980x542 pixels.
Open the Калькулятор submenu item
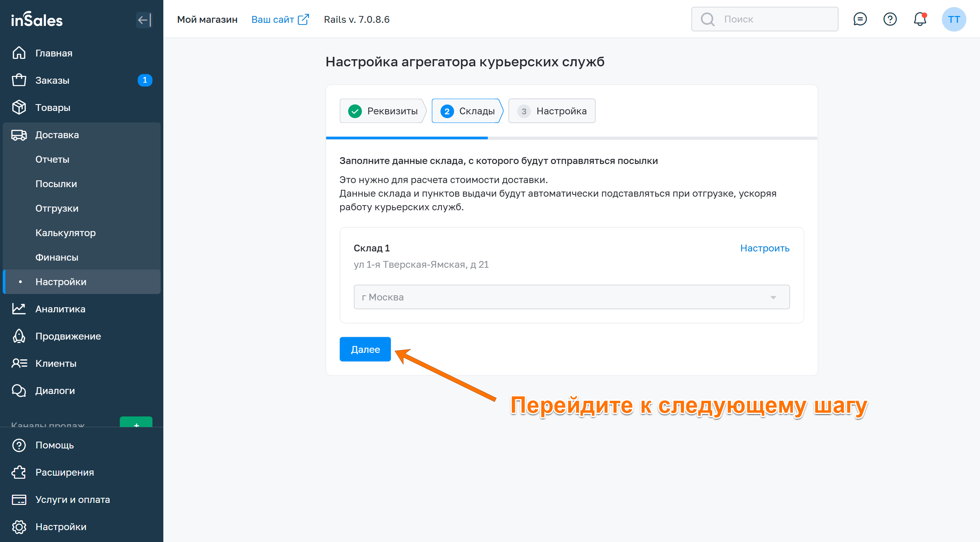coord(65,233)
